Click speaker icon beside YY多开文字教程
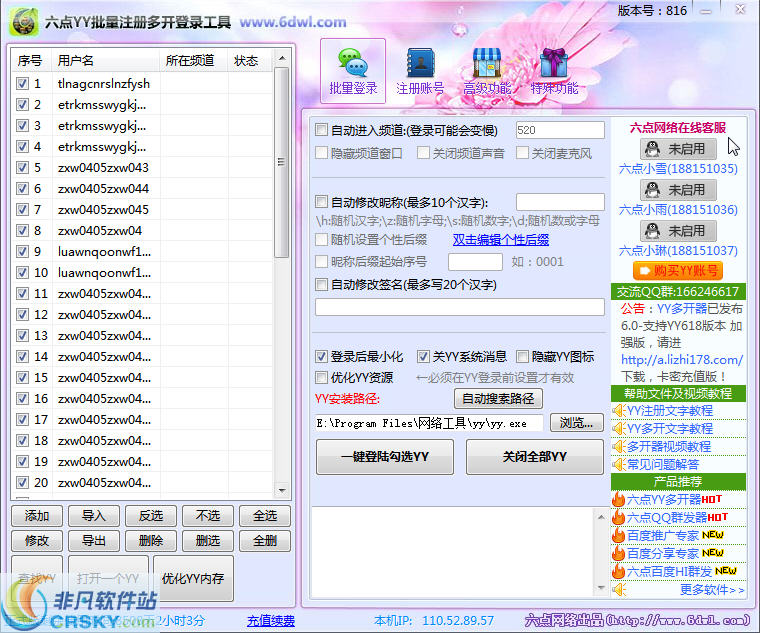 click(x=618, y=429)
